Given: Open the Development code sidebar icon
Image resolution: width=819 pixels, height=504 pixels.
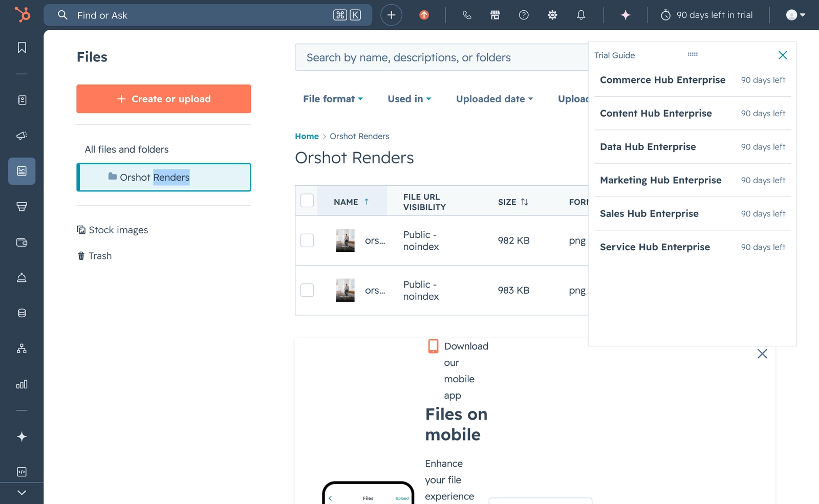Looking at the screenshot, I should [21, 472].
